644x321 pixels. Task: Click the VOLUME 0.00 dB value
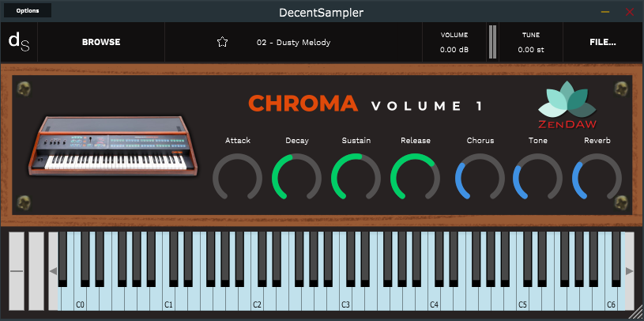(x=454, y=50)
